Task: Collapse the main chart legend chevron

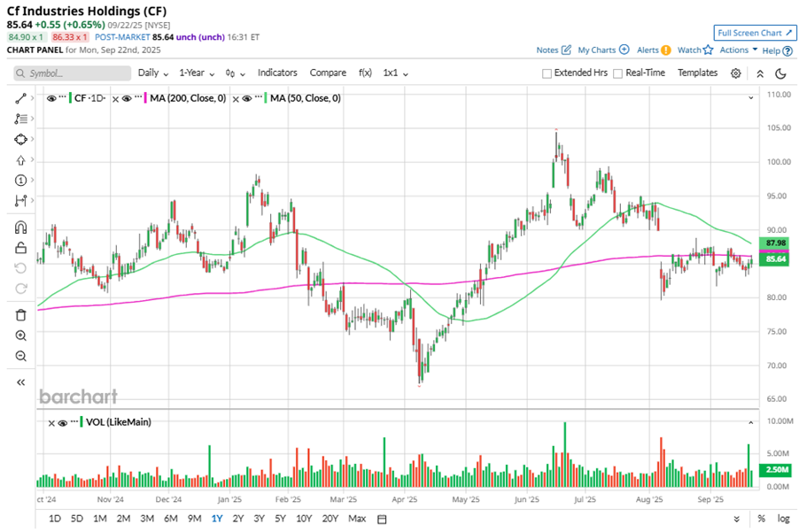Action: [x=750, y=97]
